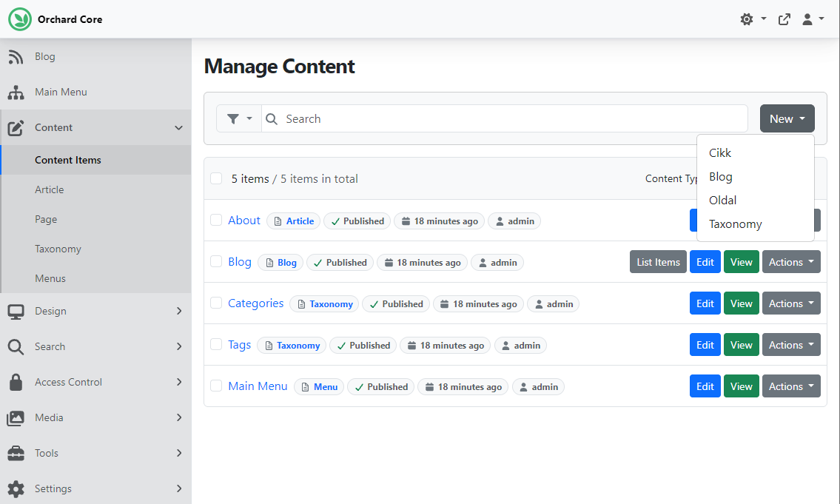Click the Settings cog icon in sidebar
Image resolution: width=840 pixels, height=504 pixels.
tap(16, 488)
